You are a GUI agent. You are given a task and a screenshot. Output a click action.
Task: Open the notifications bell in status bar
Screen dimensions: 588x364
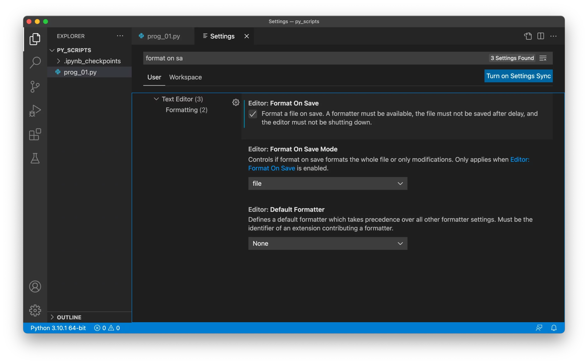pyautogui.click(x=554, y=328)
